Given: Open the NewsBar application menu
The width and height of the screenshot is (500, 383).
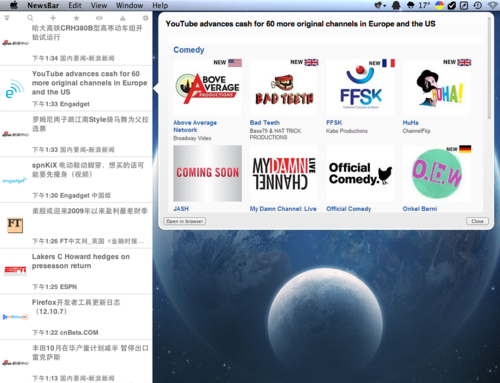Looking at the screenshot, I should 43,5.
